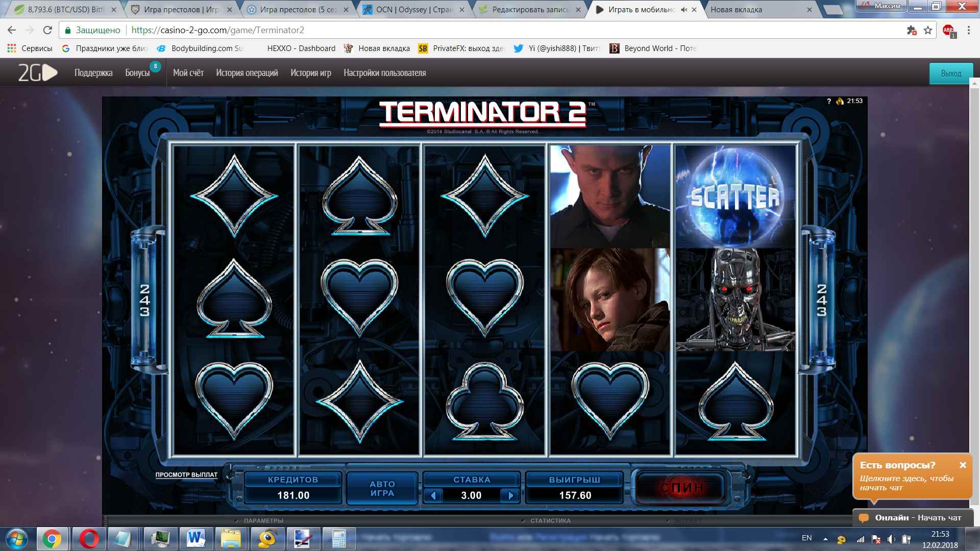This screenshot has height=551, width=980.
Task: Open the Windows Start menu
Action: point(17,539)
